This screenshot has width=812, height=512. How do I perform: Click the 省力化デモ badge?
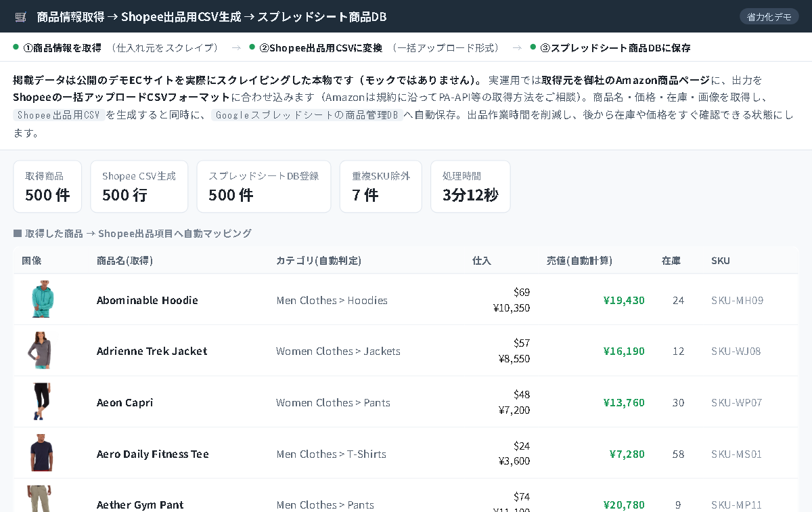[x=769, y=16]
